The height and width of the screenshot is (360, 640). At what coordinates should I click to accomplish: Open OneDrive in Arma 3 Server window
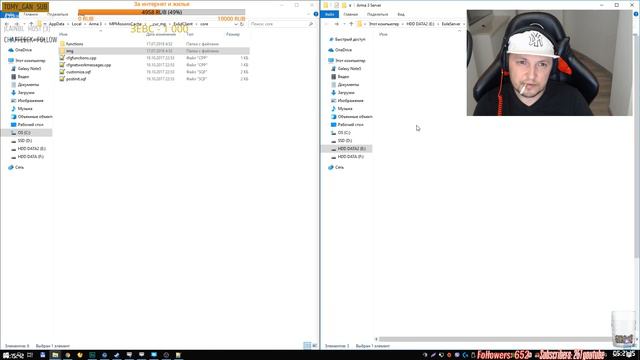click(343, 50)
